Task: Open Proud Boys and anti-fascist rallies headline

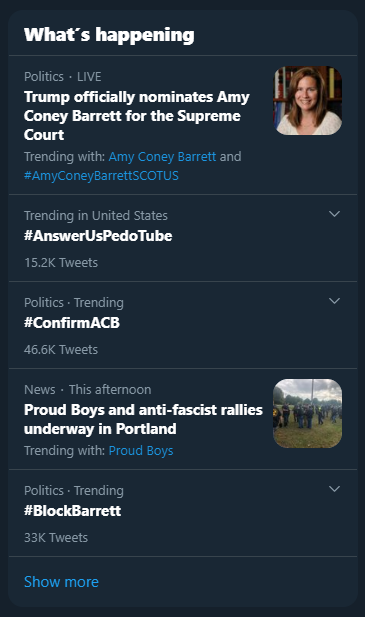Action: (x=143, y=419)
